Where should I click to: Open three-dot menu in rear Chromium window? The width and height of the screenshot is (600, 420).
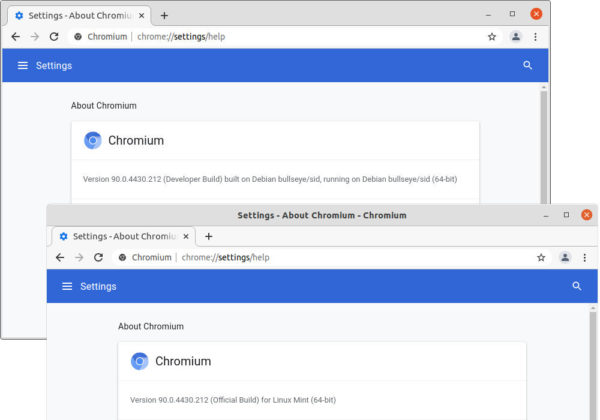click(535, 37)
